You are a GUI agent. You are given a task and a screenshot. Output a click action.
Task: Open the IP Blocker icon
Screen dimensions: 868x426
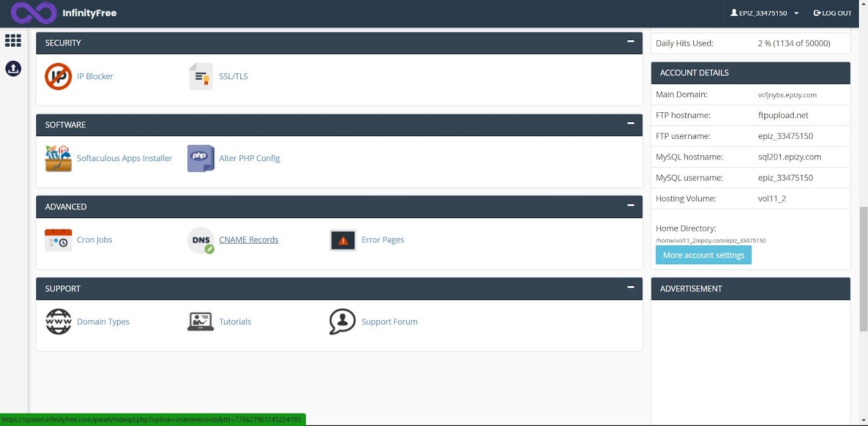pos(58,77)
